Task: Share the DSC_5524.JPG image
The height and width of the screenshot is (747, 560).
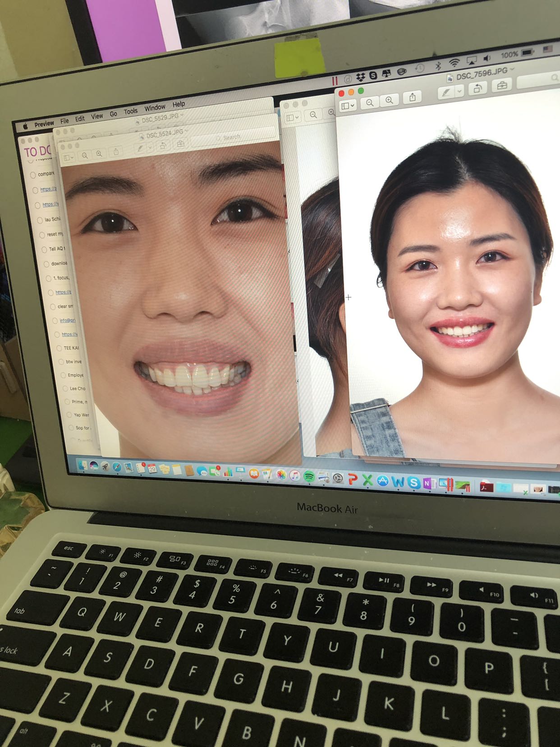Action: click(116, 152)
